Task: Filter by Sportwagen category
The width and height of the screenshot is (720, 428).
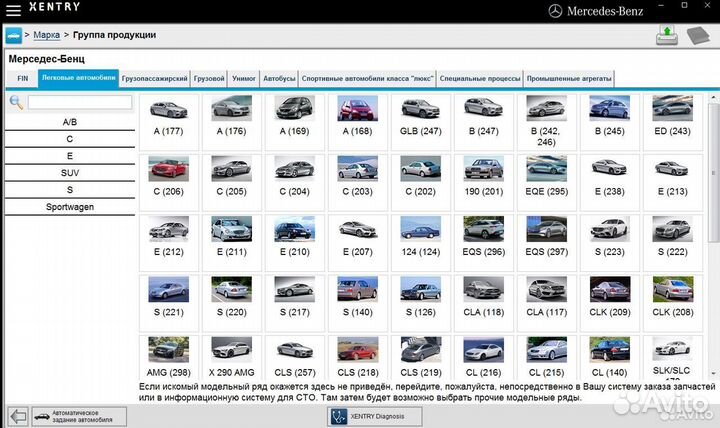Action: point(70,207)
